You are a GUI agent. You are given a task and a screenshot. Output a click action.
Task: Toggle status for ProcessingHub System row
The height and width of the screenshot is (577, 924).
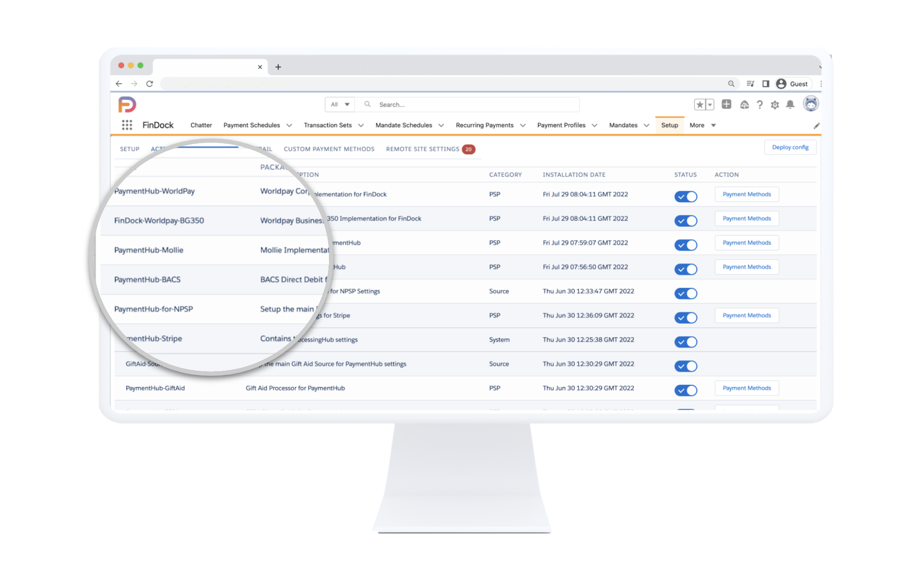click(x=686, y=342)
